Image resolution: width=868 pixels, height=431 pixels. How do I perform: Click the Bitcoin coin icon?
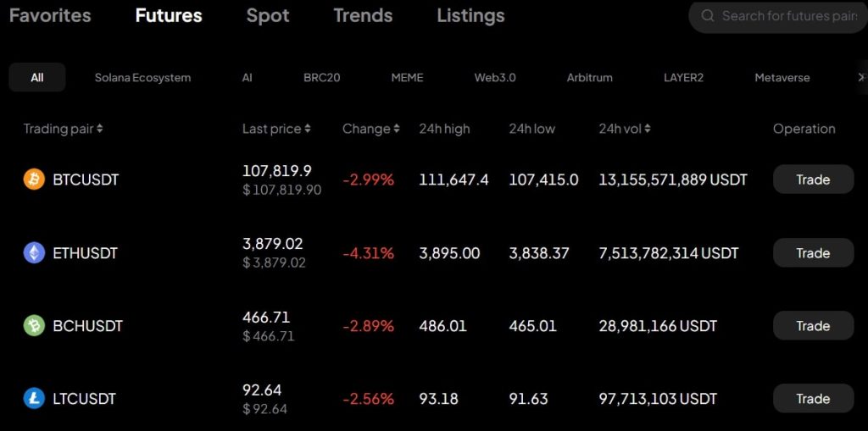34,180
